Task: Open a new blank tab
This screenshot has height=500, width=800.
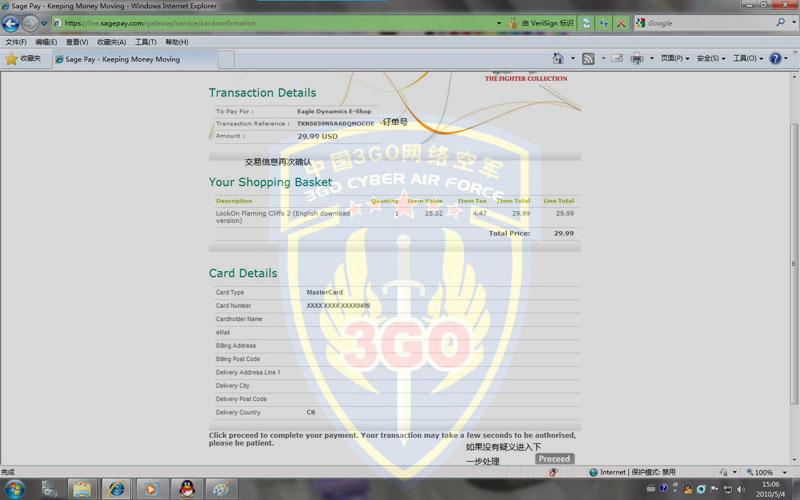Action: (x=227, y=60)
